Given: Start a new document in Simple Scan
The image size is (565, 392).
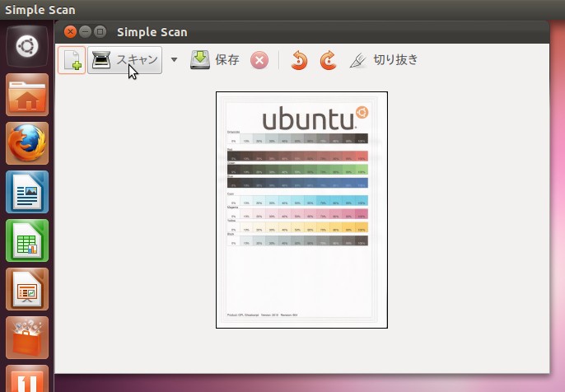Looking at the screenshot, I should [x=72, y=60].
